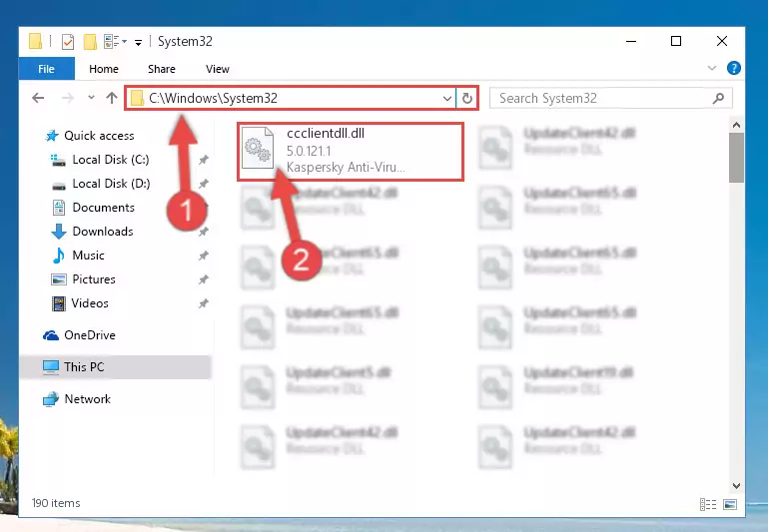Screen dimensions: 768x532
Task: Open the View ribbon tab
Action: [218, 69]
